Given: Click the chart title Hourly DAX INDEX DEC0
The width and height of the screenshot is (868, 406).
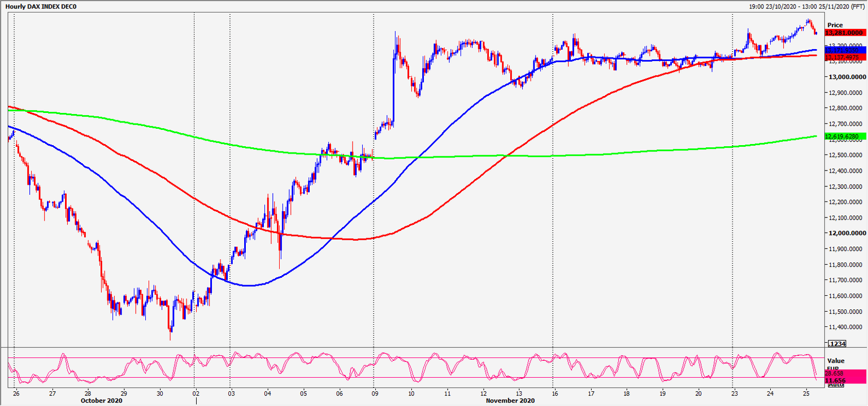Looking at the screenshot, I should (40, 6).
